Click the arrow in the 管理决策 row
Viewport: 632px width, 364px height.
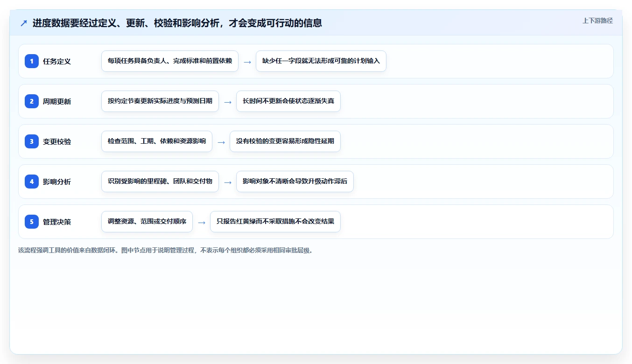tap(202, 222)
